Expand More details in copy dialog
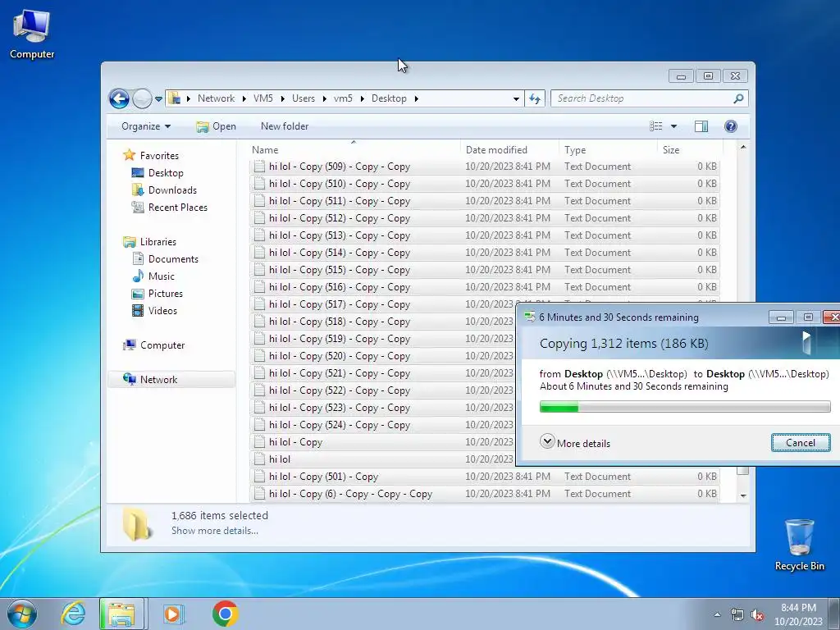 tap(575, 442)
